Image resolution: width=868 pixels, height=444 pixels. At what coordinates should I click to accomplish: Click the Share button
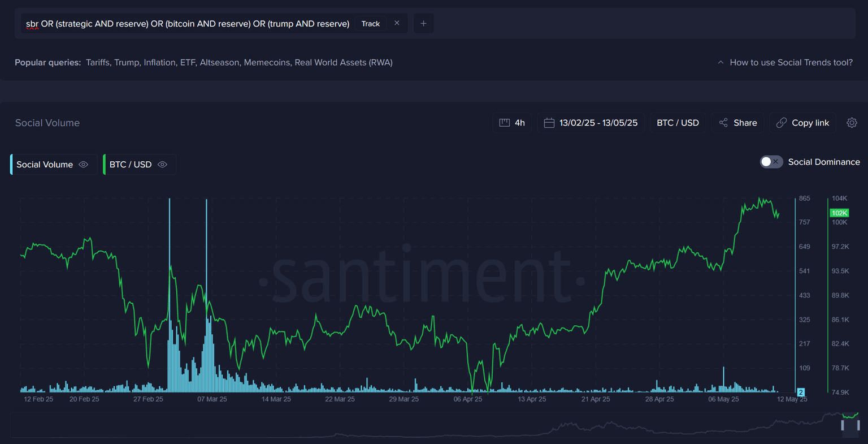(x=737, y=123)
